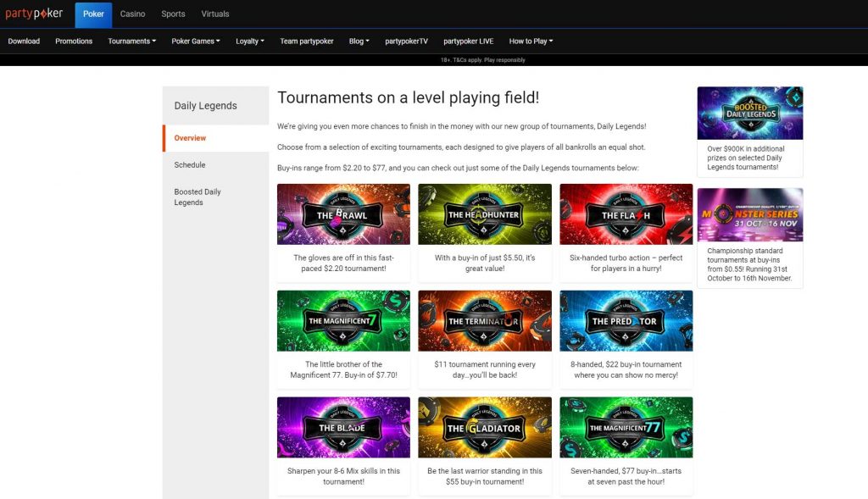Viewport: 868px width, 499px height.
Task: Expand the Poker Games dropdown menu
Action: pyautogui.click(x=196, y=41)
